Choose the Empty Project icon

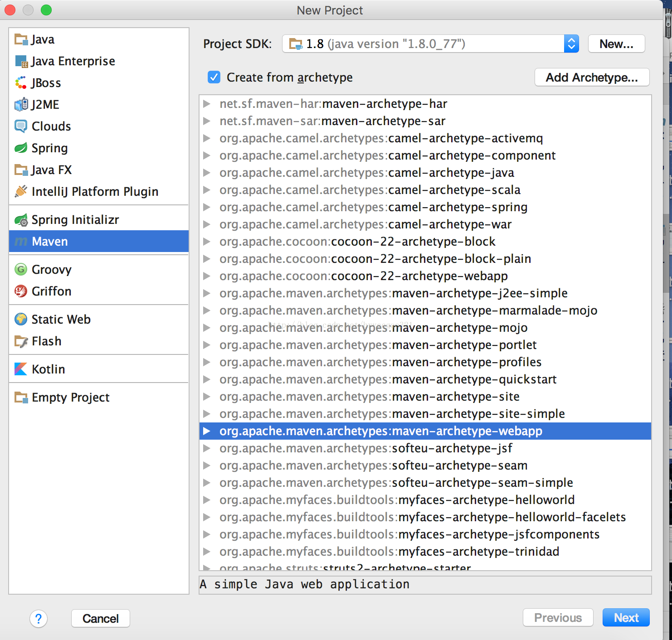pyautogui.click(x=21, y=398)
